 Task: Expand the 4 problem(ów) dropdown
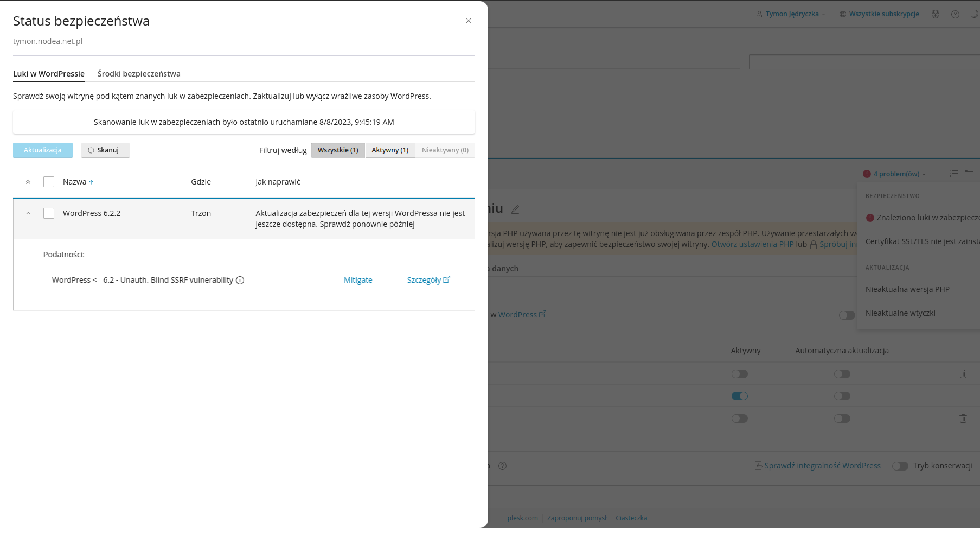coord(896,174)
